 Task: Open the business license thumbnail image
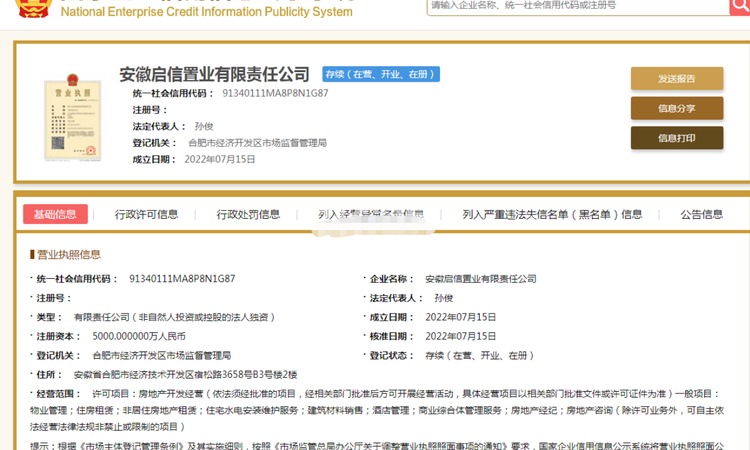(73, 118)
